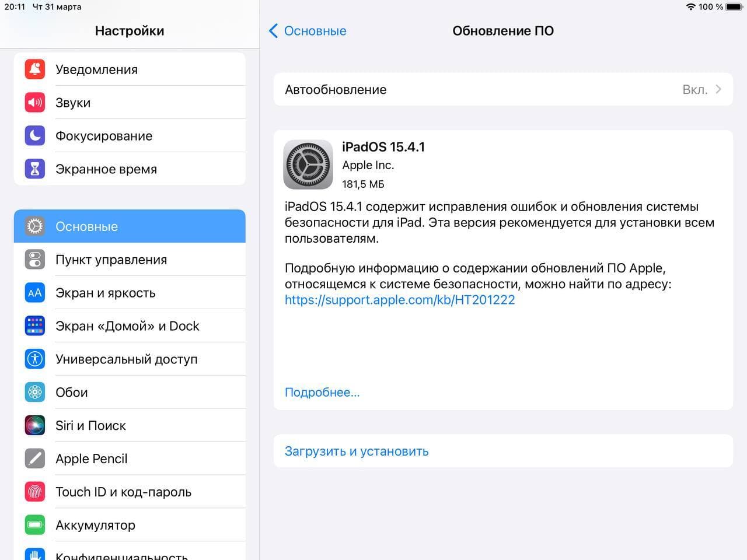Image resolution: width=747 pixels, height=560 pixels.
Task: Open the Control Center toggles icon
Action: coord(35,260)
